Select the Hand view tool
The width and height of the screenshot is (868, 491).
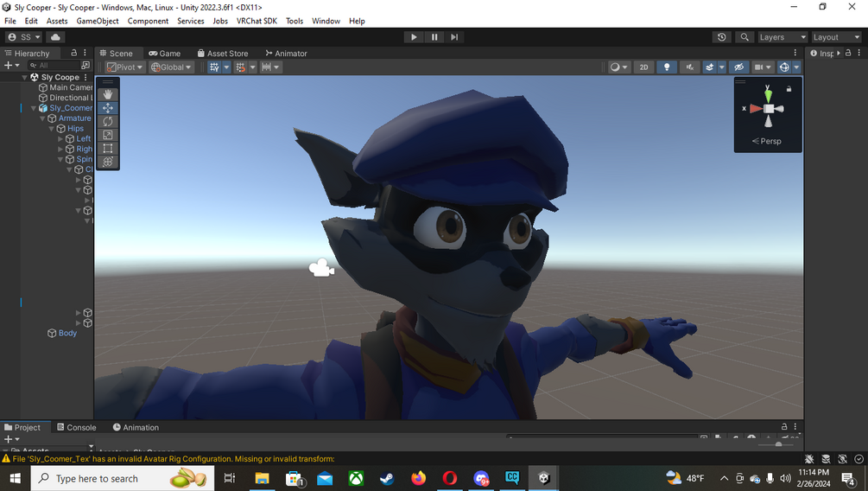pos(107,95)
